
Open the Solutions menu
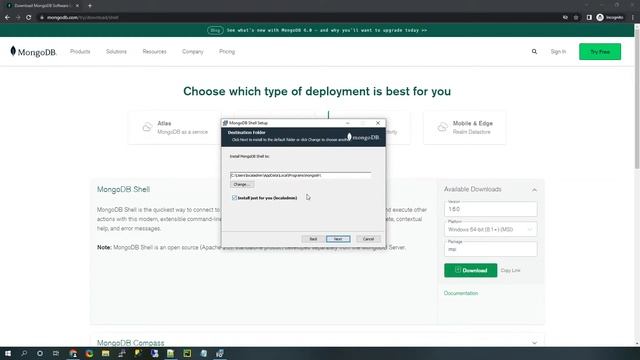click(116, 52)
